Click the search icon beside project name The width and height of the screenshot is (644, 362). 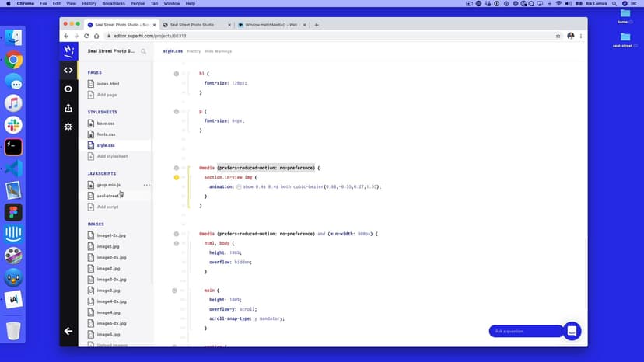(x=144, y=51)
